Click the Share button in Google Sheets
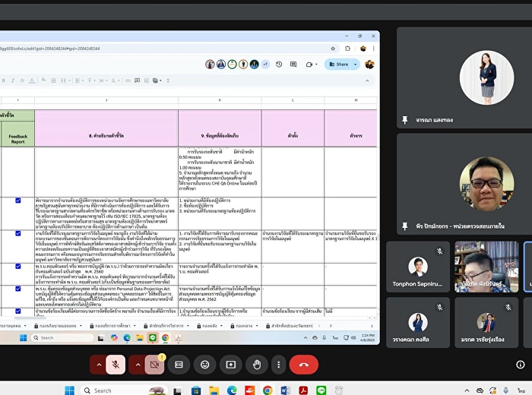 click(x=339, y=65)
